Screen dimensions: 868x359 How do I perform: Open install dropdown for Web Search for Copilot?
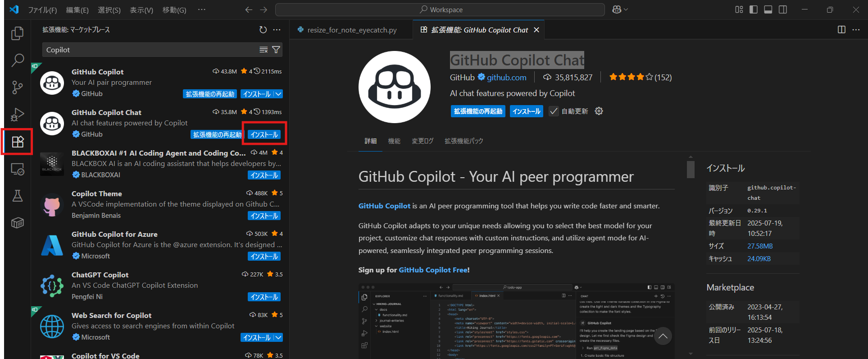[278, 337]
